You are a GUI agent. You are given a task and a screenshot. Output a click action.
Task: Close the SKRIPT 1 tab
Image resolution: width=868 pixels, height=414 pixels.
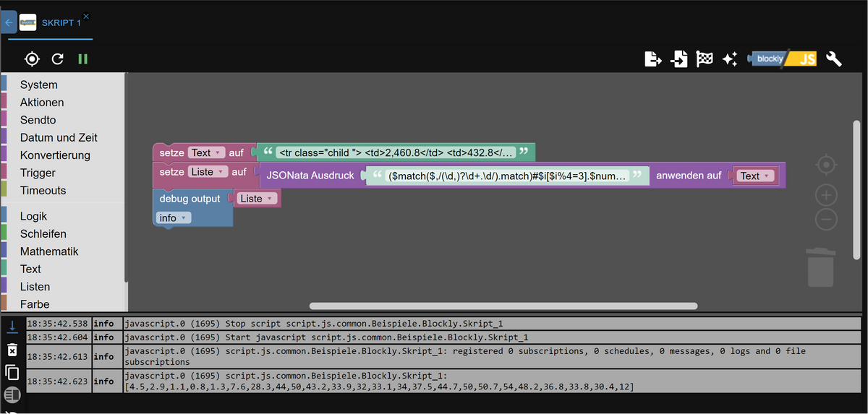[x=86, y=16]
